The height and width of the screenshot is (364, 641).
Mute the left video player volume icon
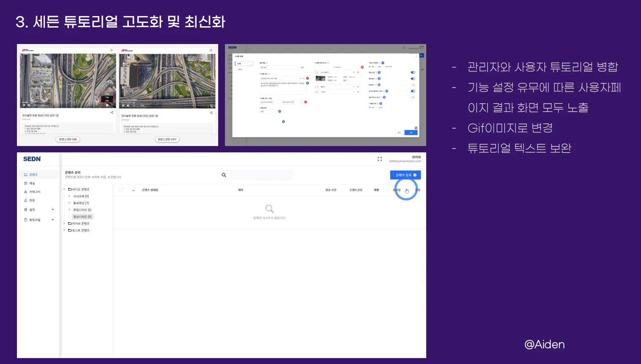pyautogui.click(x=29, y=105)
